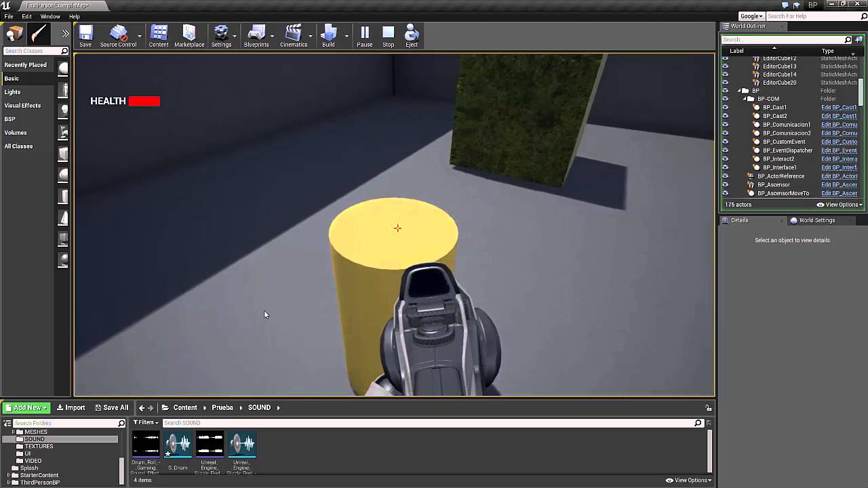Click the Save All button

(111, 407)
